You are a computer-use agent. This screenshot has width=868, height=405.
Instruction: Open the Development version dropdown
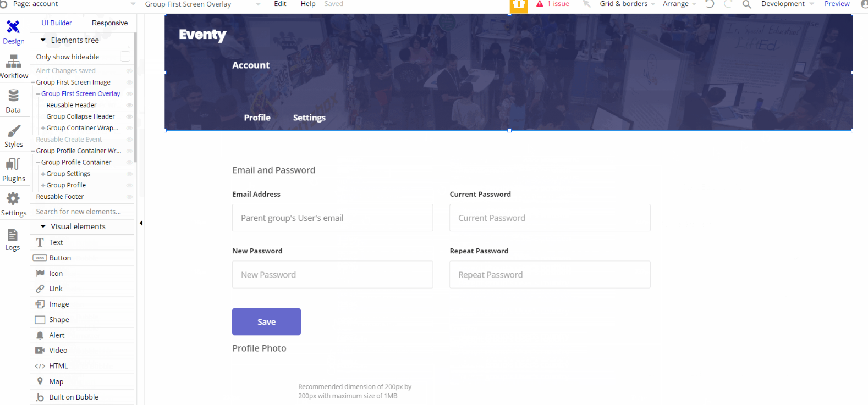787,4
